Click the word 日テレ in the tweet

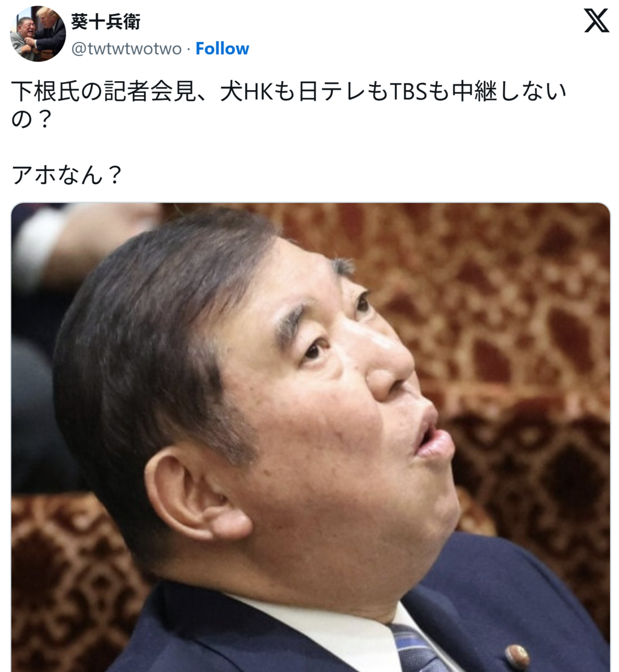click(x=331, y=92)
